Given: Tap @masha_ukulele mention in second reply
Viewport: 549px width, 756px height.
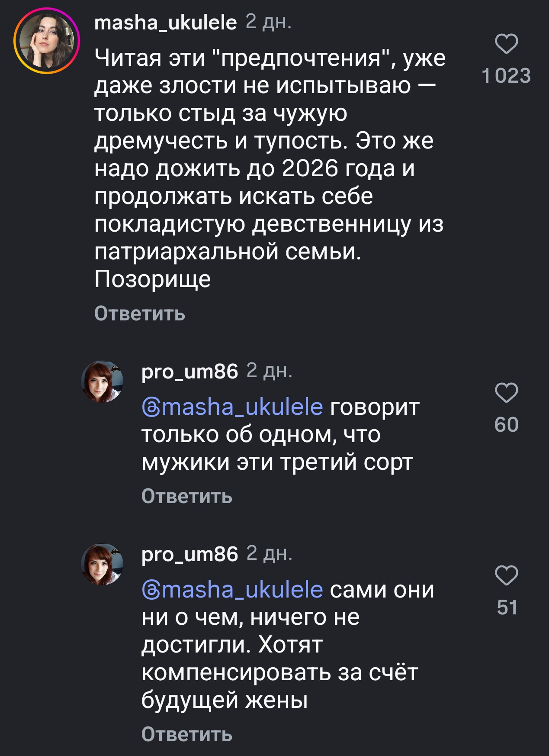Looking at the screenshot, I should [232, 590].
